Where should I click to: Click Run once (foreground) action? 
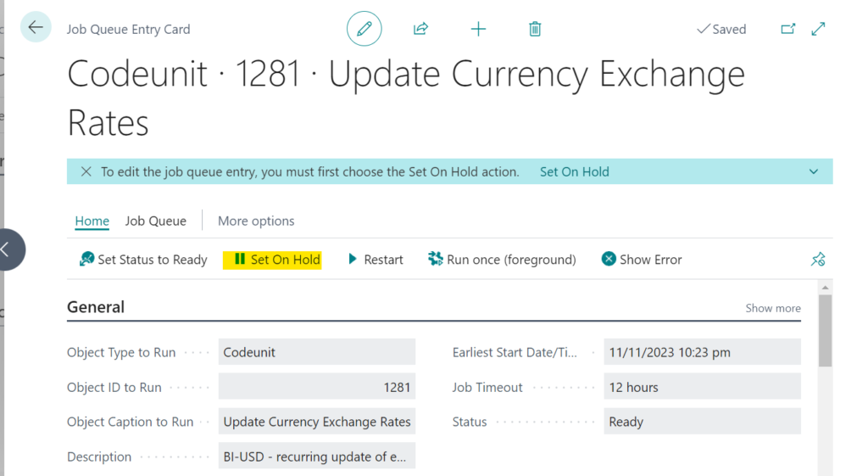pyautogui.click(x=502, y=260)
